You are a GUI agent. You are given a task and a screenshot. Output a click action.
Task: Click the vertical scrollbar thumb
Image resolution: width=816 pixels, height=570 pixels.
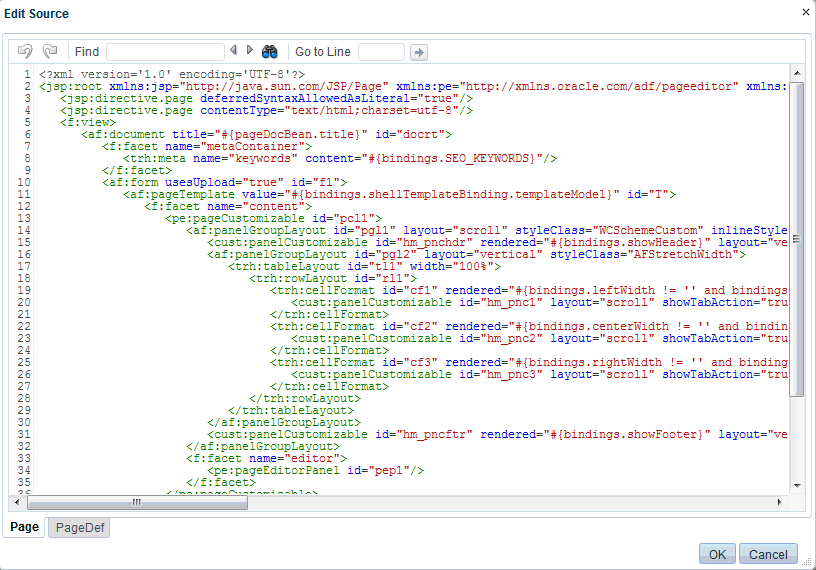(x=797, y=239)
